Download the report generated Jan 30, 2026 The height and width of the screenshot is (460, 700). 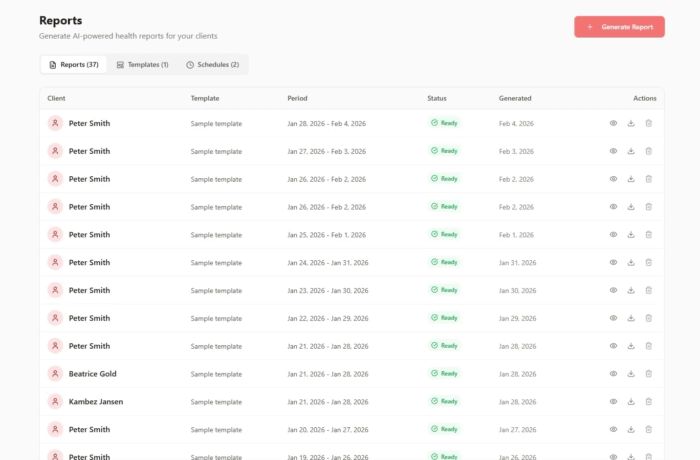pos(631,290)
